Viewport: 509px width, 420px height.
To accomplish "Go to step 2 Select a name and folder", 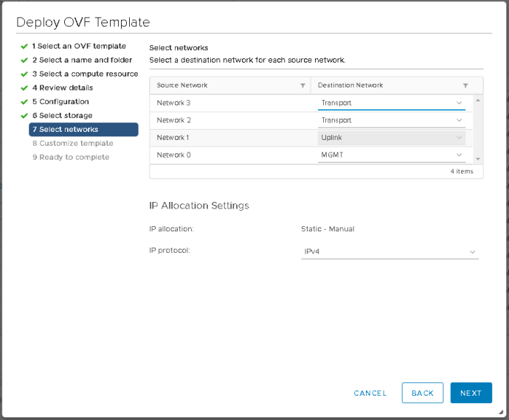I will coord(82,60).
